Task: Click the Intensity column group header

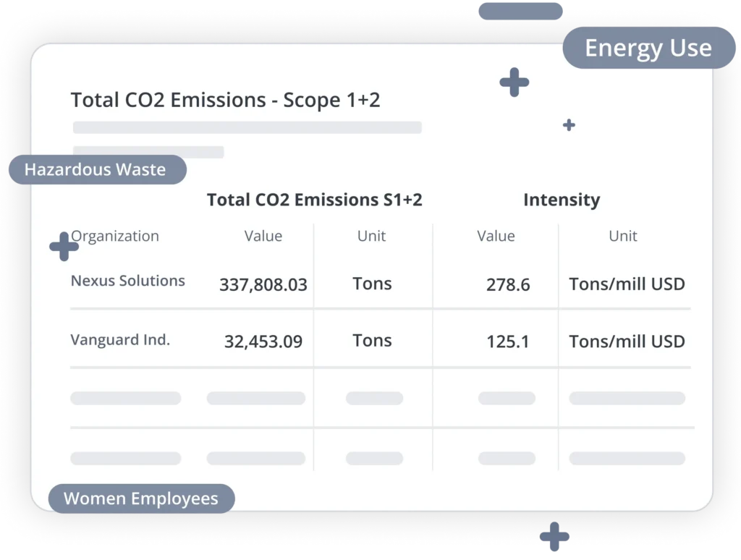Action: click(562, 200)
